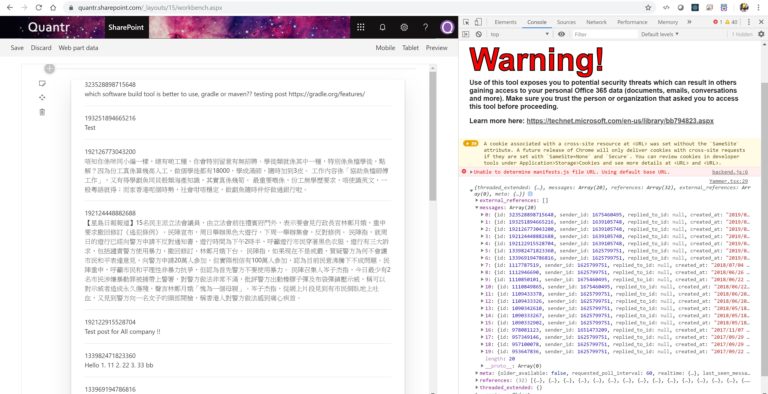This screenshot has height=394, width=768.
Task: Expand the references array entry
Action: (x=477, y=380)
